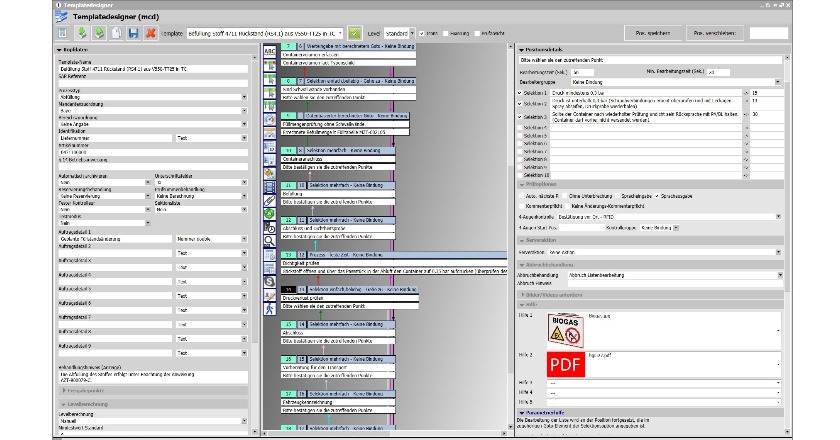This screenshot has height=440, width=840.
Task: Select the film strip video element tool
Action: (269, 187)
